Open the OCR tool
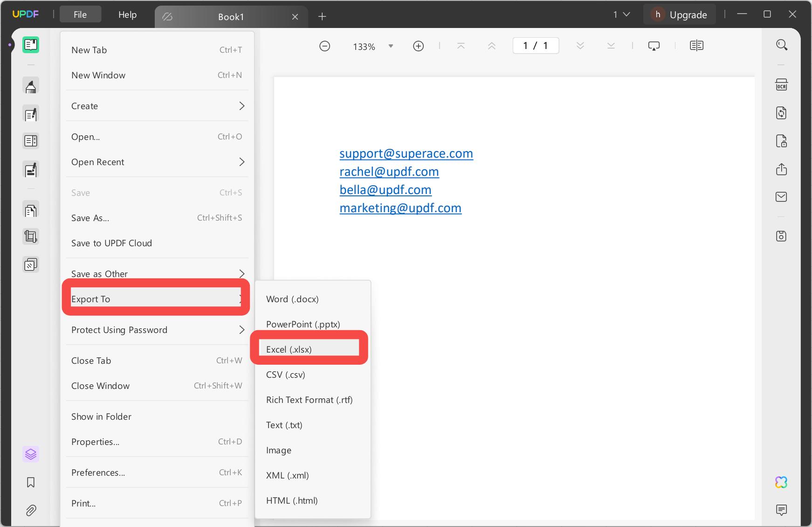Image resolution: width=812 pixels, height=527 pixels. [782, 84]
